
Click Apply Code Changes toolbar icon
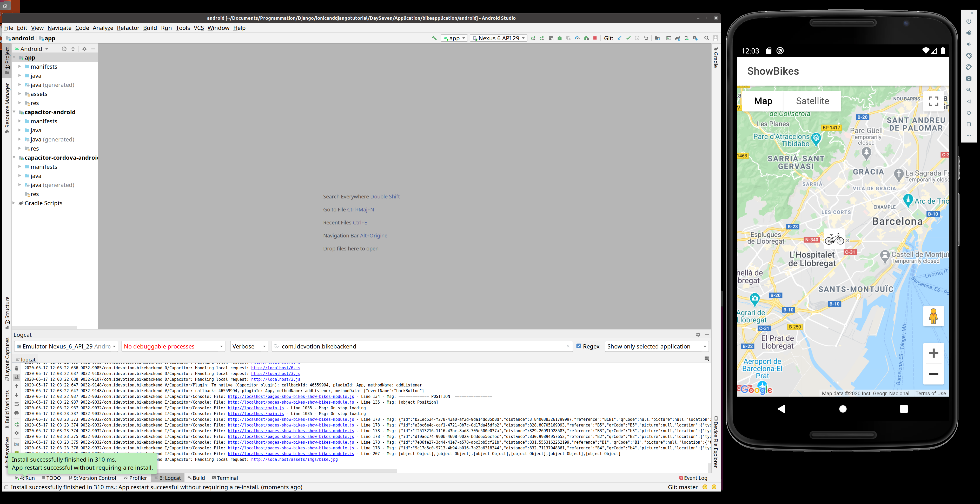tap(551, 38)
